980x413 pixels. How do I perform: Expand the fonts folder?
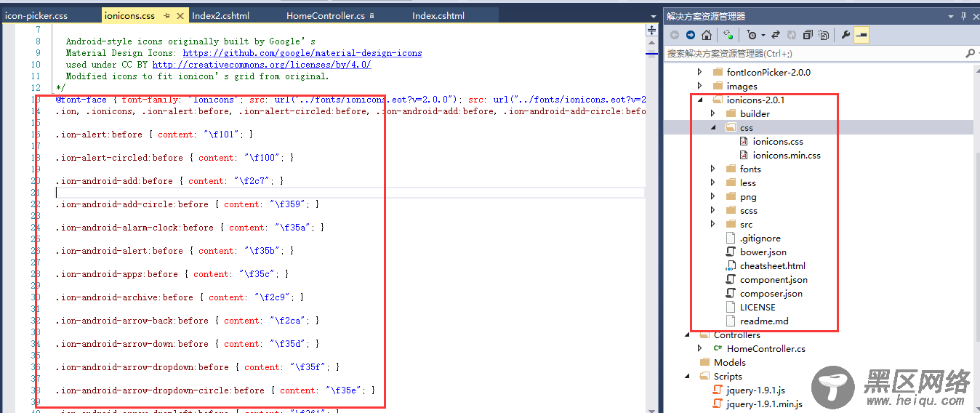tap(713, 169)
